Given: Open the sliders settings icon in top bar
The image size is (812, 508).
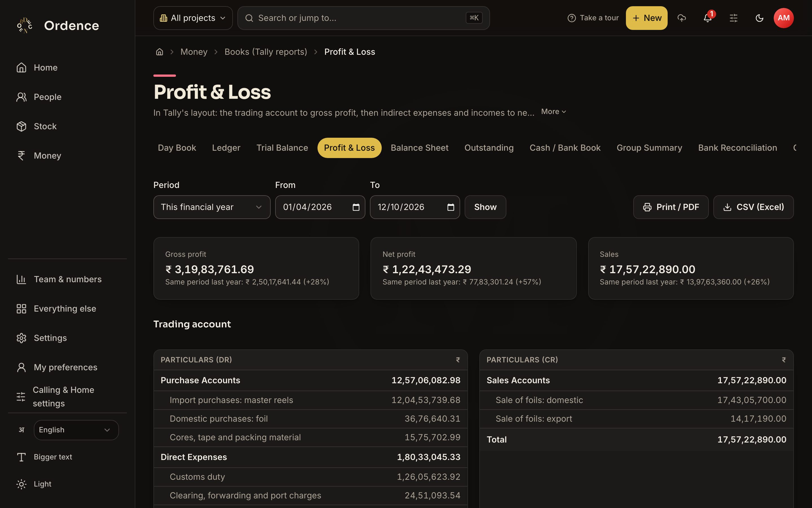Looking at the screenshot, I should pos(734,18).
